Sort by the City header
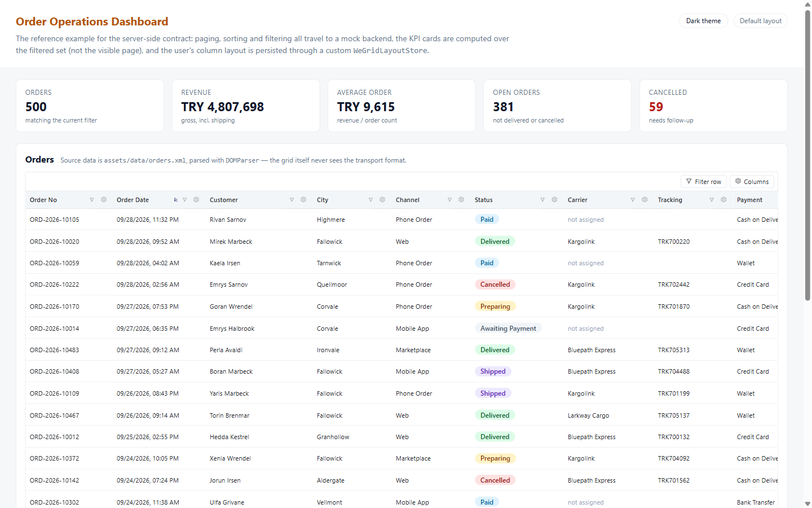Screen dimensions: 812x508 click(x=323, y=200)
